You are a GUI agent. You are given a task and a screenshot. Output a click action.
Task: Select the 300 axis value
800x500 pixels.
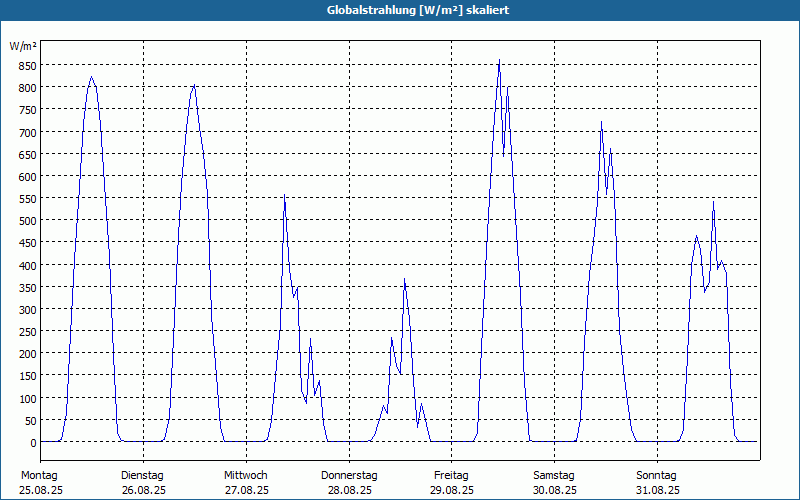click(x=28, y=310)
